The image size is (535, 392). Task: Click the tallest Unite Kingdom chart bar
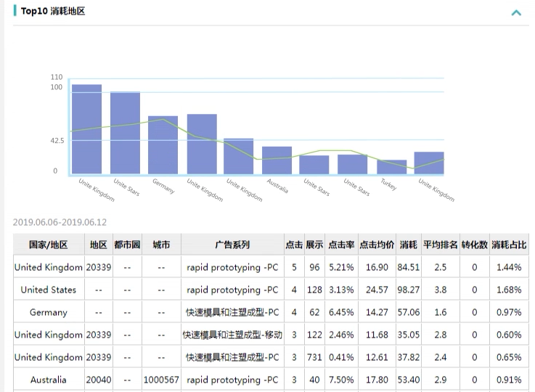[86, 129]
